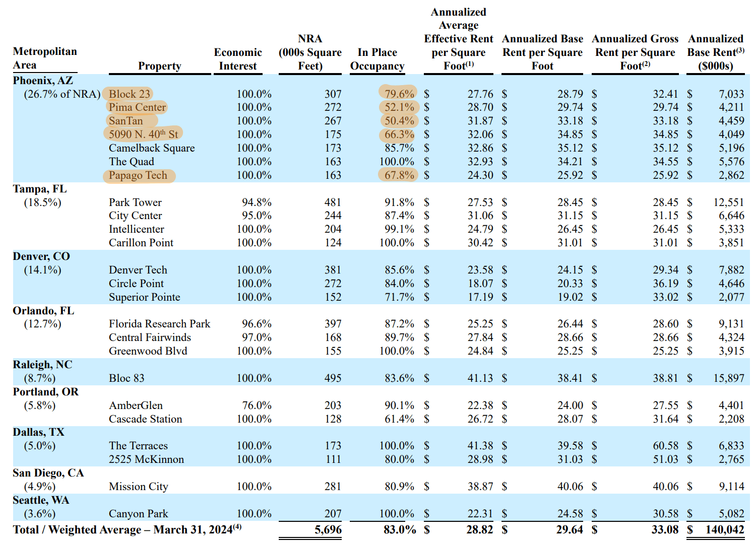Click the total base rent 140,042
The width and height of the screenshot is (756, 543).
click(x=725, y=530)
